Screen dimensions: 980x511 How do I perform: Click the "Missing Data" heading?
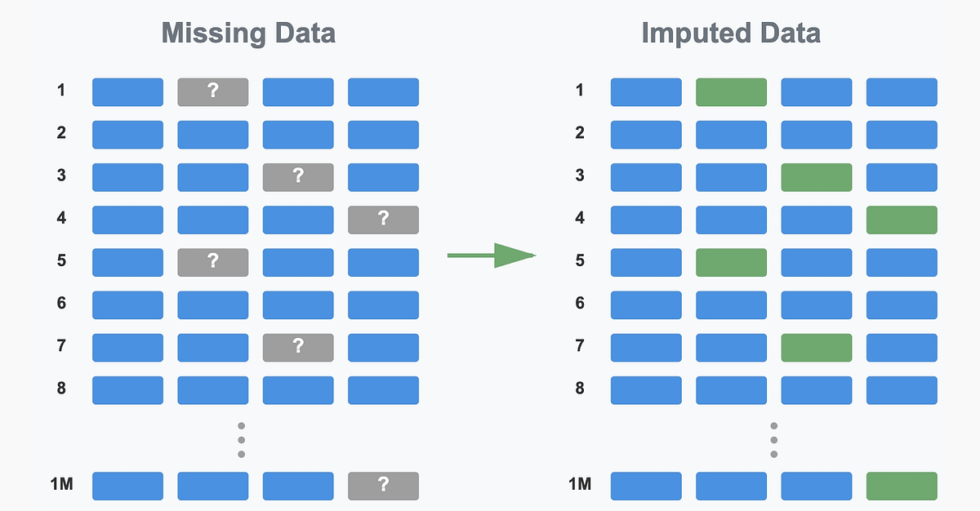click(248, 33)
